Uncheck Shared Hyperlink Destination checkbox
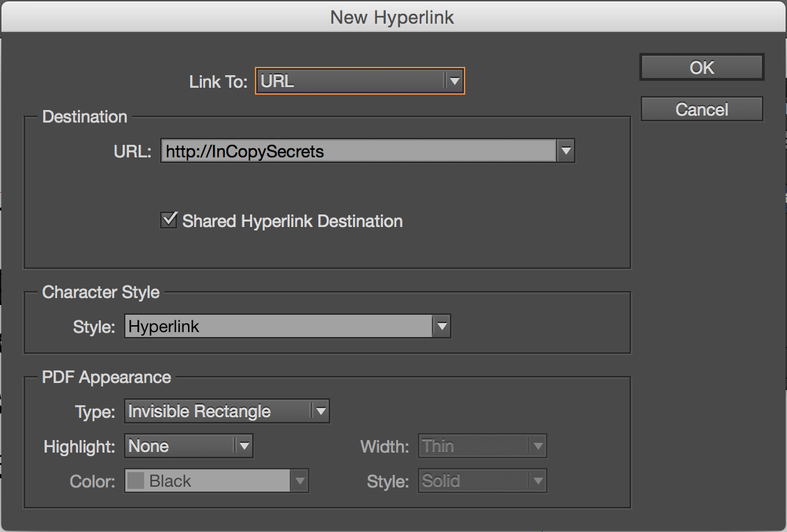The image size is (787, 532). [x=169, y=221]
